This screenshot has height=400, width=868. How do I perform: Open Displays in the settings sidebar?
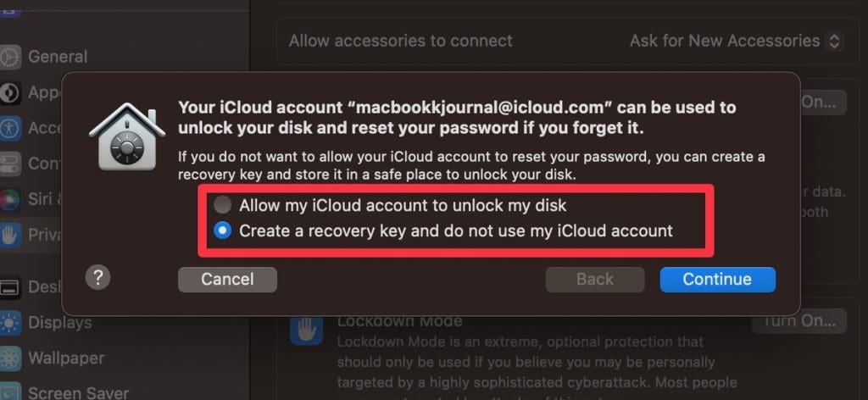click(59, 322)
